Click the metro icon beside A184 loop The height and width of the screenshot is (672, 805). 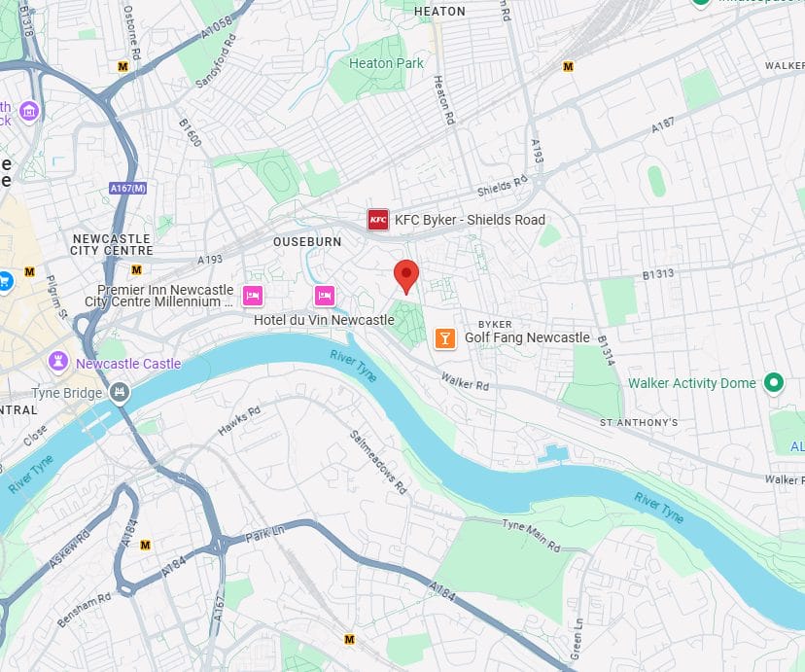[x=145, y=545]
